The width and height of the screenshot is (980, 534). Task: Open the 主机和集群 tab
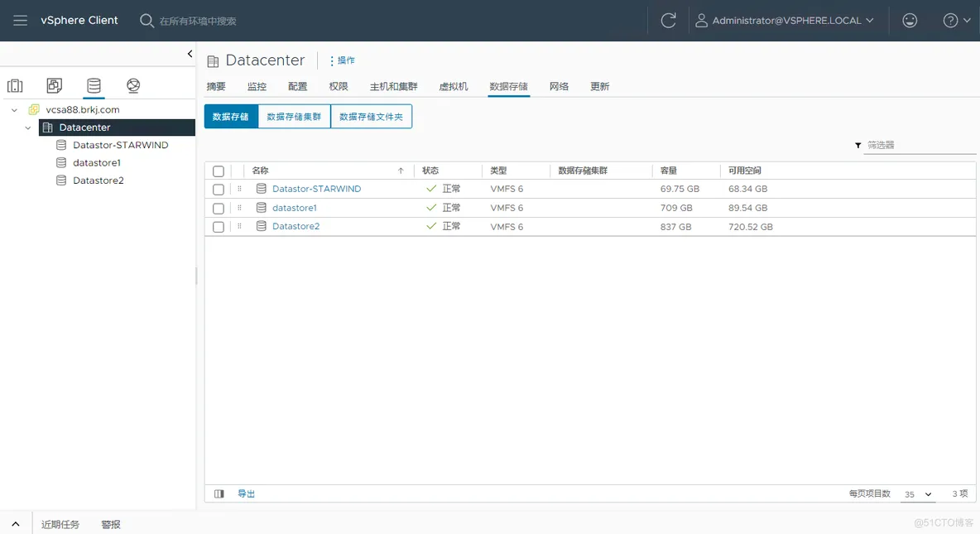pyautogui.click(x=393, y=86)
